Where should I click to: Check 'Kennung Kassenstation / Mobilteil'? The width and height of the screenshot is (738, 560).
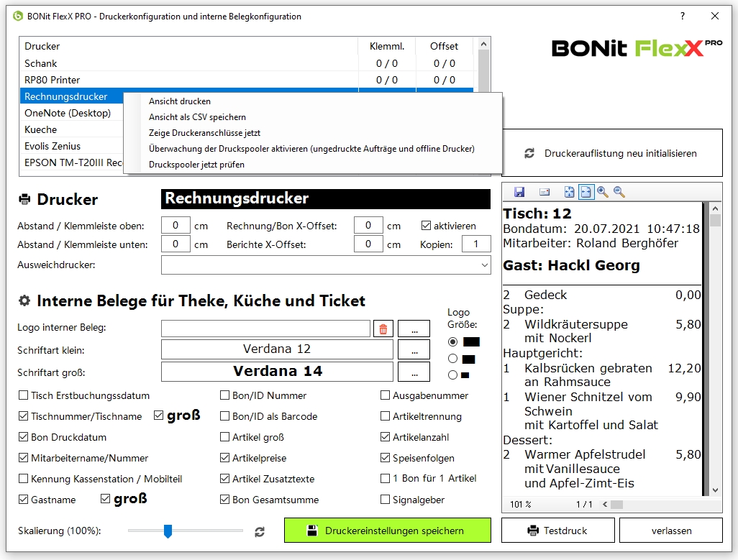coord(23,479)
